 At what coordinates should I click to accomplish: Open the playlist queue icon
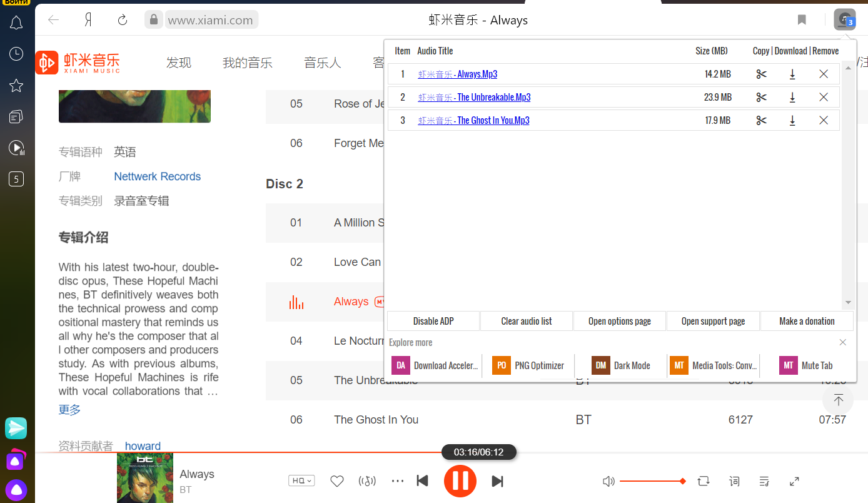pos(764,481)
